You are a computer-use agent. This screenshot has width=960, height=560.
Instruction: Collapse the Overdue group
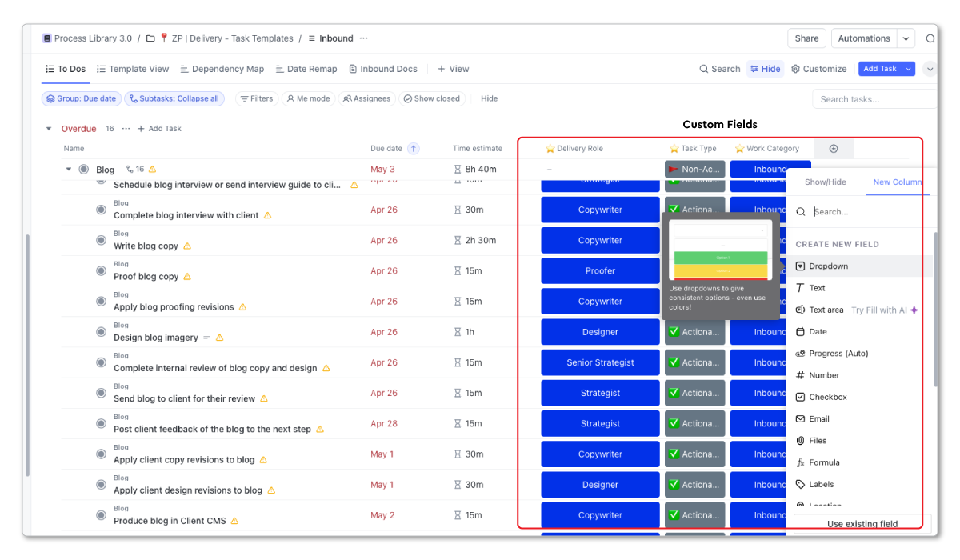(x=48, y=128)
